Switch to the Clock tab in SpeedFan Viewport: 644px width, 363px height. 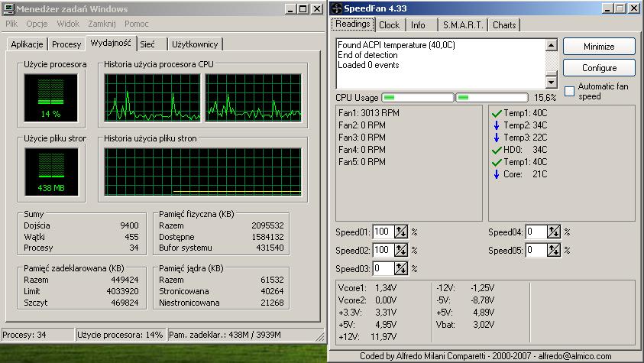(x=390, y=25)
